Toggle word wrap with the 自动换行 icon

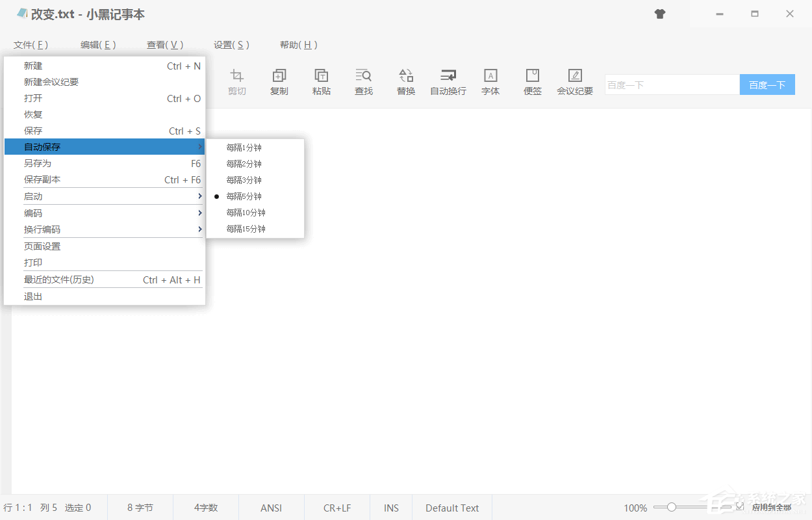pyautogui.click(x=448, y=81)
